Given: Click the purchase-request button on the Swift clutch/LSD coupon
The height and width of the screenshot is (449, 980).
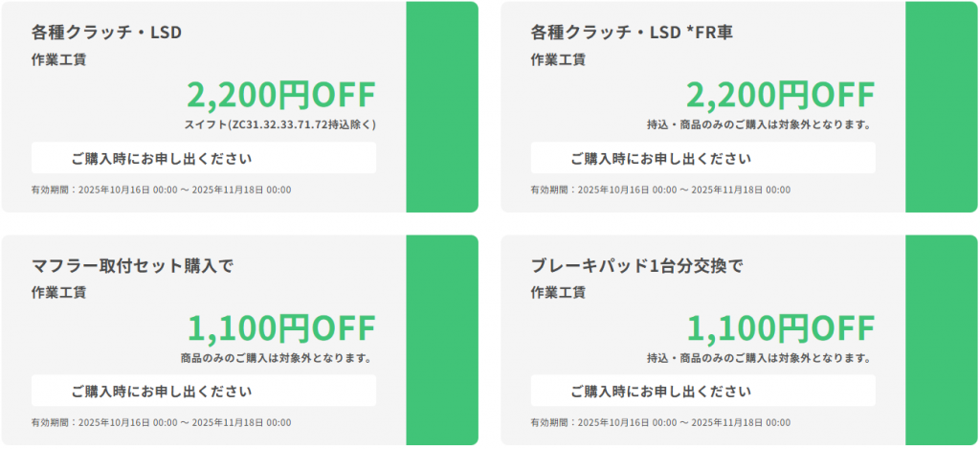Looking at the screenshot, I should (203, 158).
